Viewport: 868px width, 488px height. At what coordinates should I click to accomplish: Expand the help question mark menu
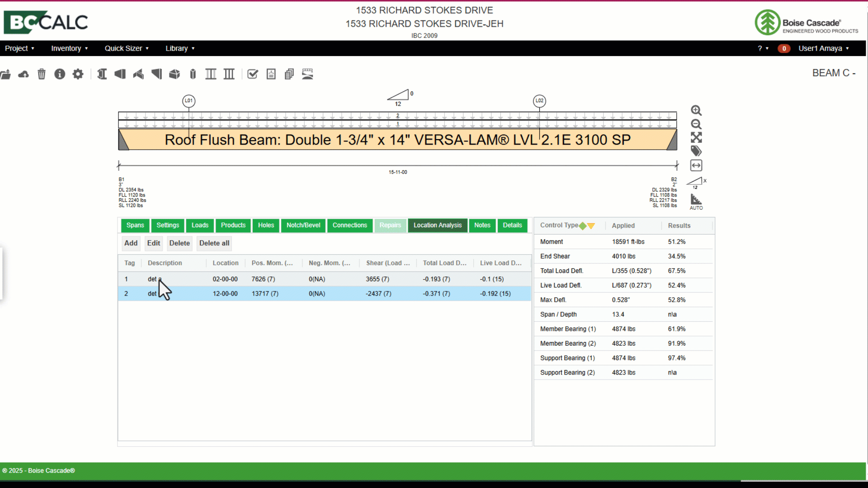(x=763, y=48)
